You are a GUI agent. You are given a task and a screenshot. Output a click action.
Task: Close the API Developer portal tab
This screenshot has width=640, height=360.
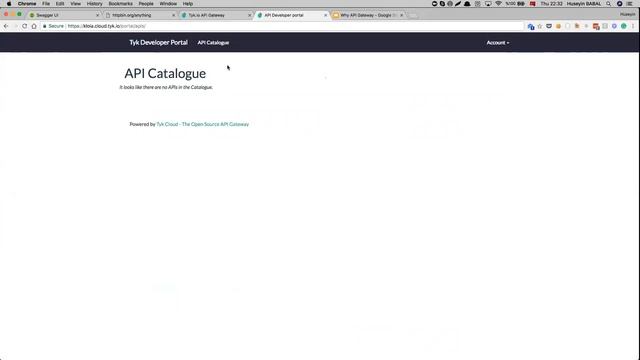point(326,15)
